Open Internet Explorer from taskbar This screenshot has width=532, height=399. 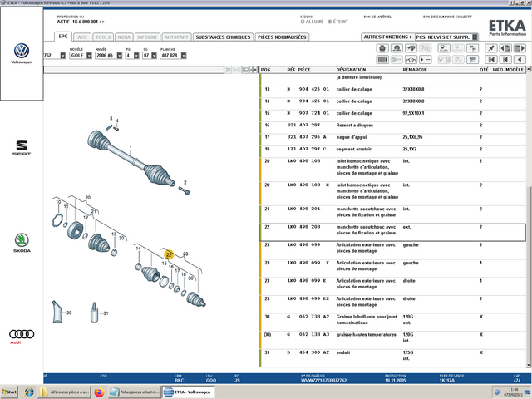[29, 392]
